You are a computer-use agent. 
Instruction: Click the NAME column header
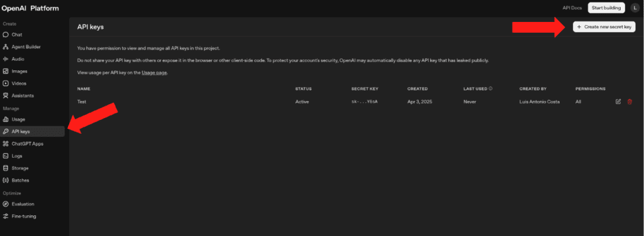point(84,88)
